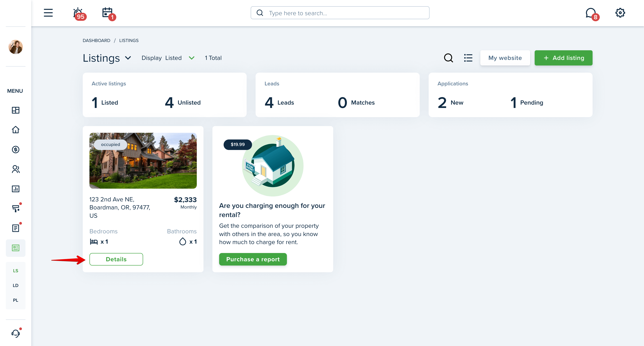Open the listing house photo
The height and width of the screenshot is (346, 644).
(x=143, y=161)
